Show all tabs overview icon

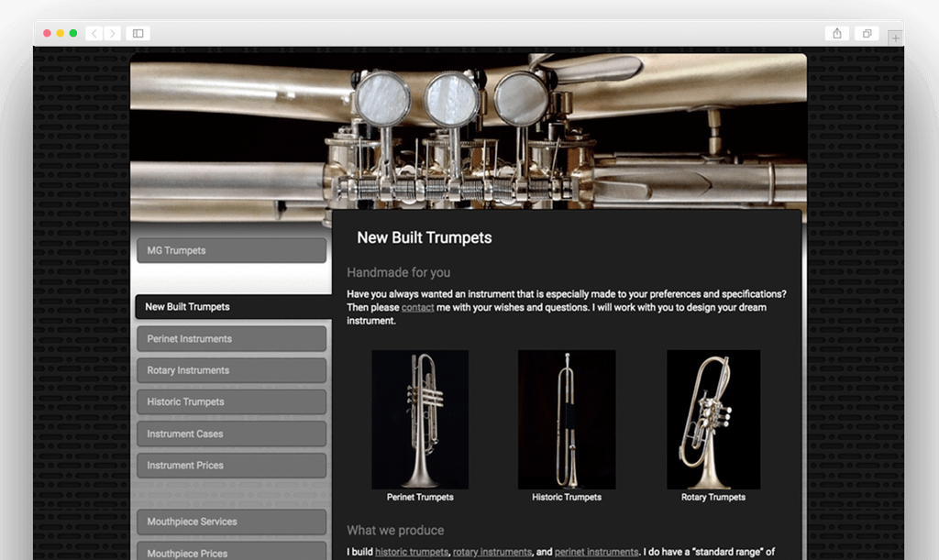click(x=867, y=34)
